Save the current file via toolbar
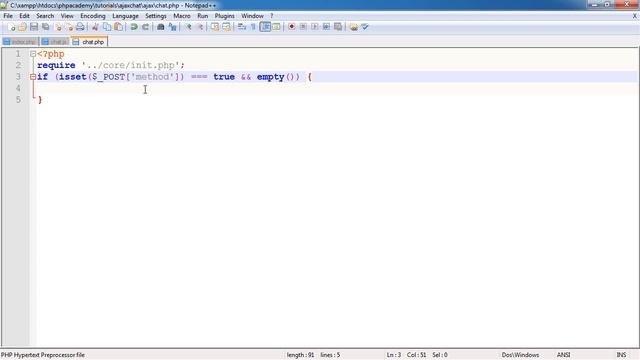640x360 pixels. tap(34, 27)
